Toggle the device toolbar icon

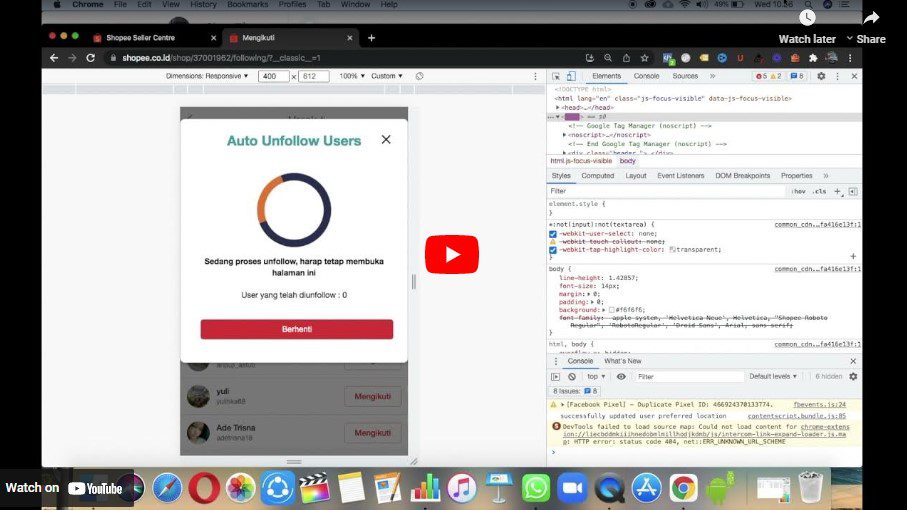(571, 76)
